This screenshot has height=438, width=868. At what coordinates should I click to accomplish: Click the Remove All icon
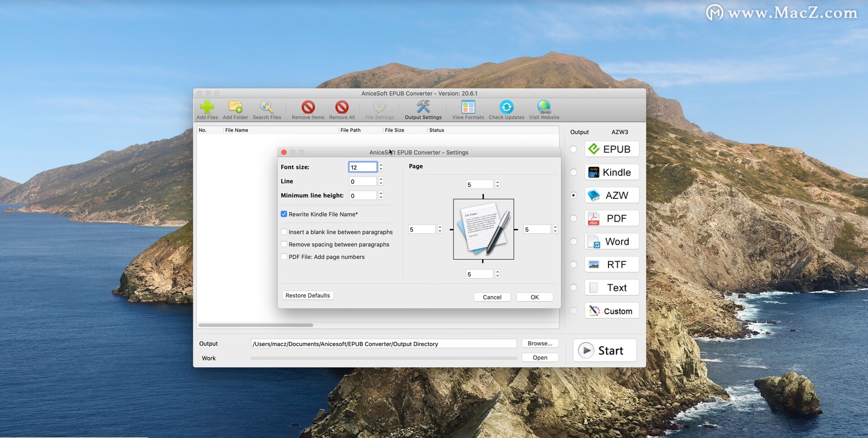coord(342,110)
